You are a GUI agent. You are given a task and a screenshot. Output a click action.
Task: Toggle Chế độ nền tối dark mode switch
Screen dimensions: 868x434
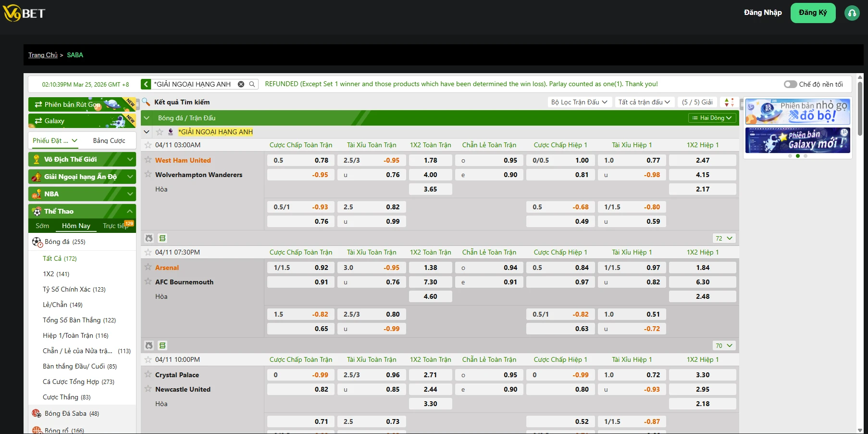click(790, 84)
